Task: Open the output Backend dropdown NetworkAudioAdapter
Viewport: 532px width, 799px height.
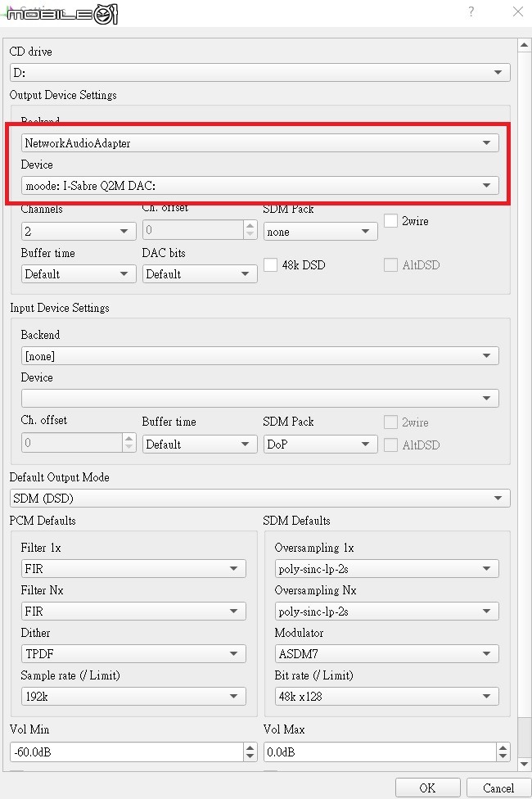Action: [x=260, y=143]
